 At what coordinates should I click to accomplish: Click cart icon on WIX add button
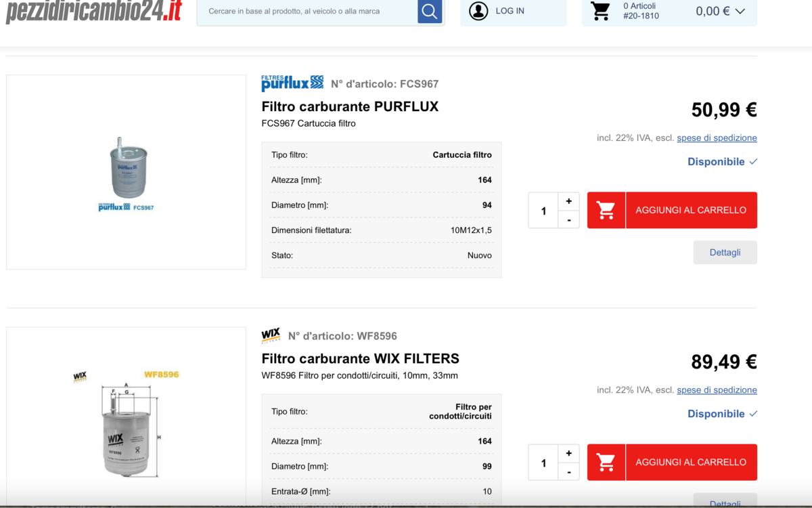pos(606,462)
